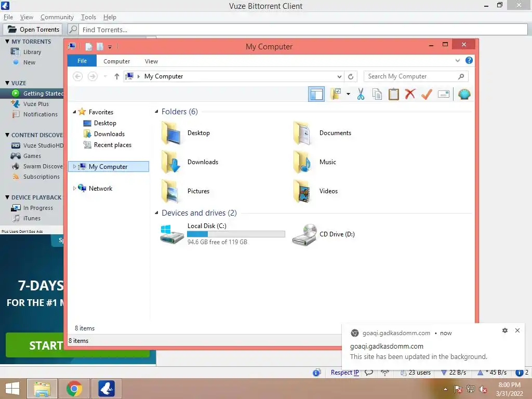Expand the ribbon with the chevron
532x399 pixels.
tap(457, 60)
